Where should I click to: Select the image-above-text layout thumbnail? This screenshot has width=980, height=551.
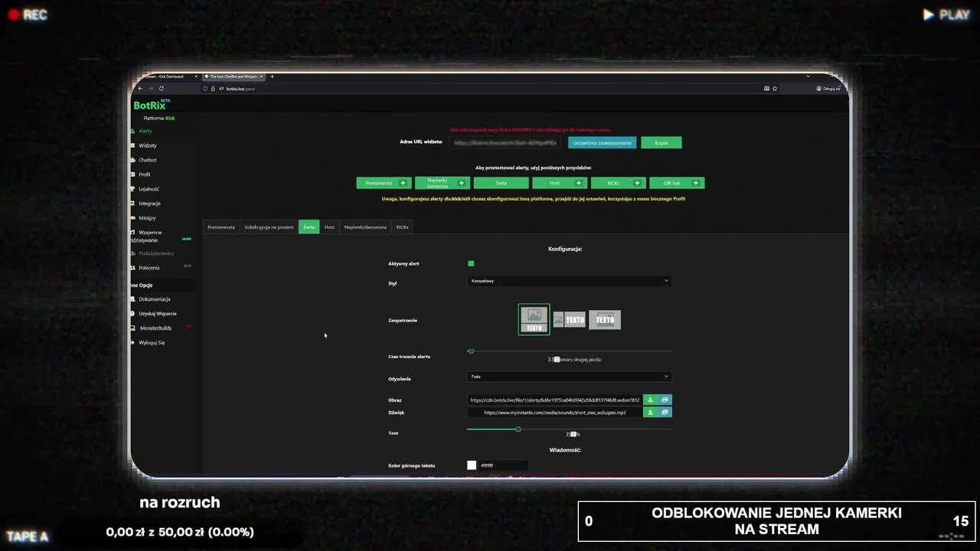[x=534, y=320]
